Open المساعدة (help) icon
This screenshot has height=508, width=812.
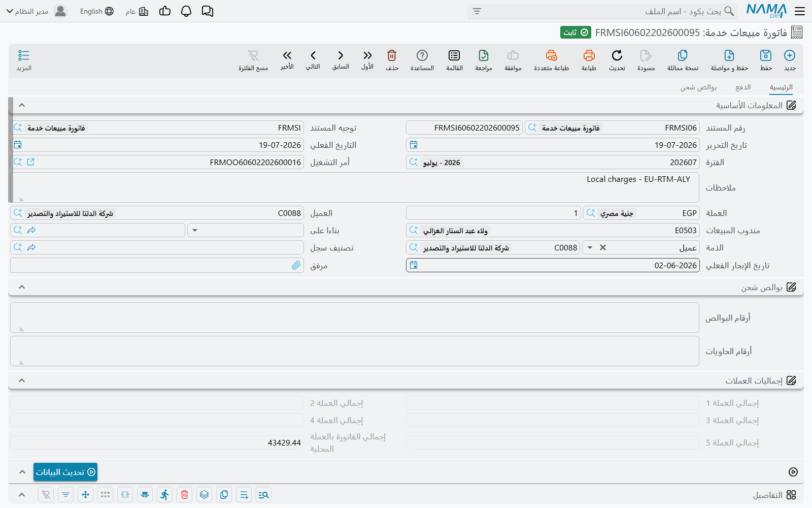[x=422, y=55]
